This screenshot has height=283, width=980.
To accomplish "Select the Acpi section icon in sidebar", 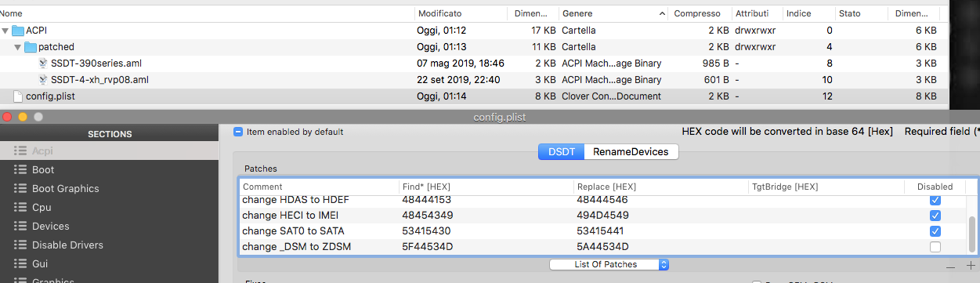I will coord(21,151).
